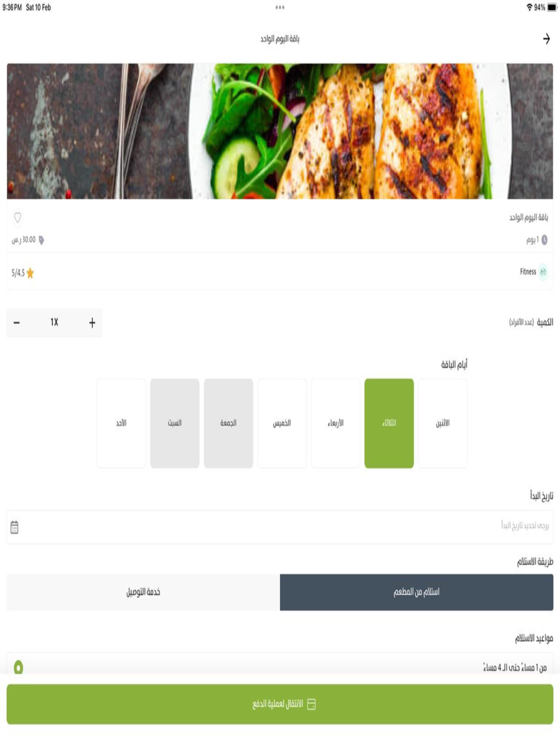The height and width of the screenshot is (747, 560).
Task: Deselect the green الثلاثاء day tile
Action: coord(389,423)
